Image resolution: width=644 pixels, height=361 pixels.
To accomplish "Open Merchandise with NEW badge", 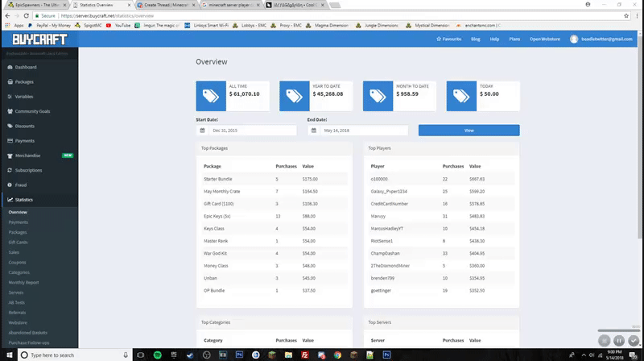I will point(39,156).
